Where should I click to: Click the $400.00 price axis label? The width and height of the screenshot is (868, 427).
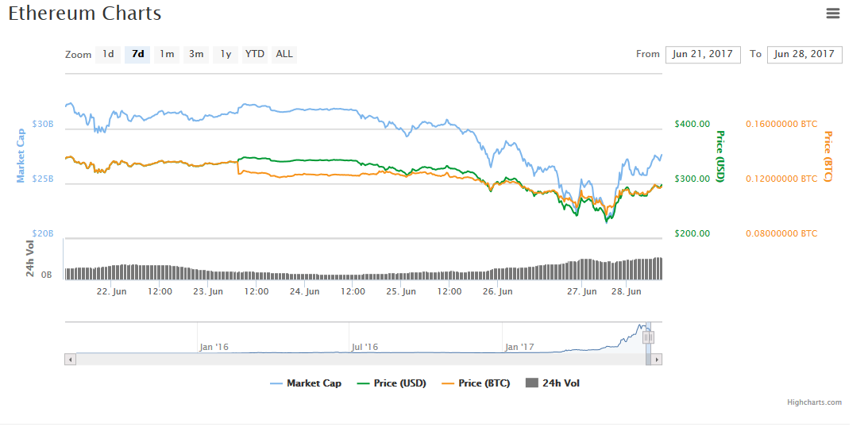click(x=692, y=124)
